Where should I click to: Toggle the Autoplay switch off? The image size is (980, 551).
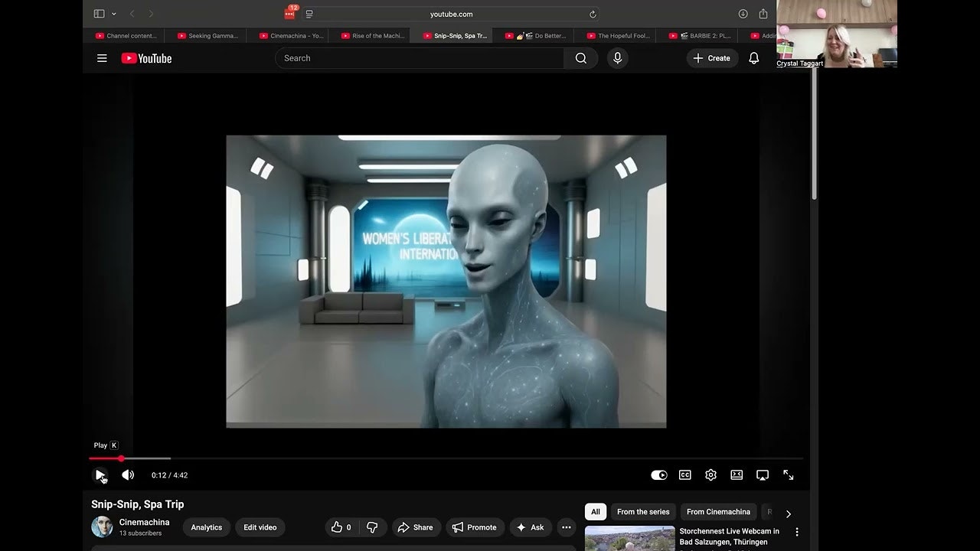(x=658, y=474)
